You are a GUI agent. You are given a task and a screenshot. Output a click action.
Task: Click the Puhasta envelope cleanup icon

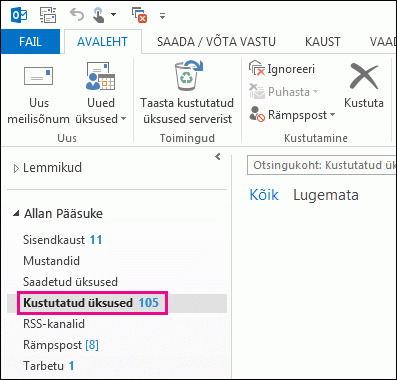pos(257,91)
